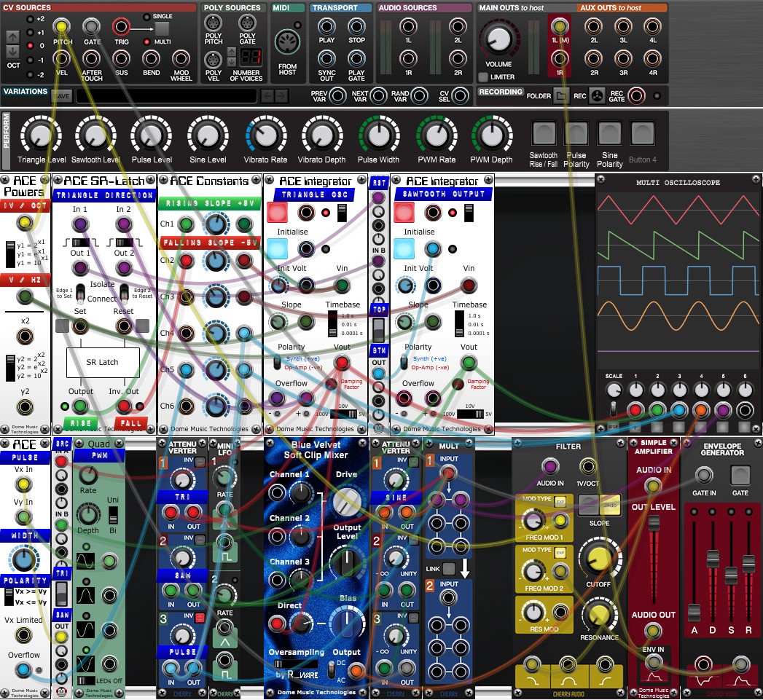Click the main VOLUME knob
The width and height of the screenshot is (763, 700).
[x=498, y=39]
